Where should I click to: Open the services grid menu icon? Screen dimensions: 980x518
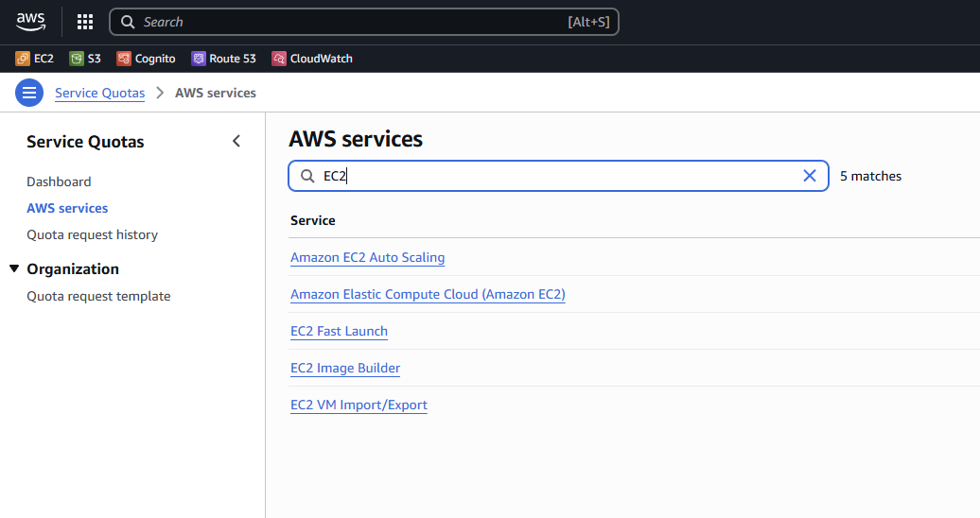click(85, 22)
